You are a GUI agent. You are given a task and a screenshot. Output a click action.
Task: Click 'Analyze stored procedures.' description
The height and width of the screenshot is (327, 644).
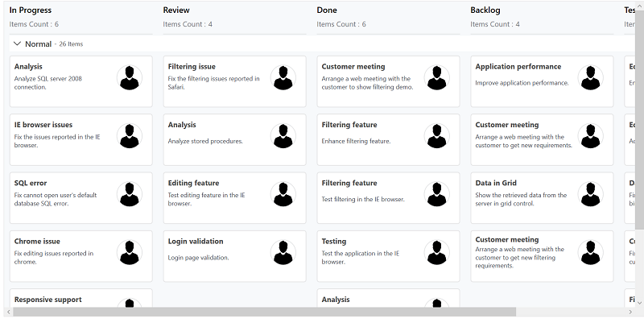pyautogui.click(x=205, y=141)
